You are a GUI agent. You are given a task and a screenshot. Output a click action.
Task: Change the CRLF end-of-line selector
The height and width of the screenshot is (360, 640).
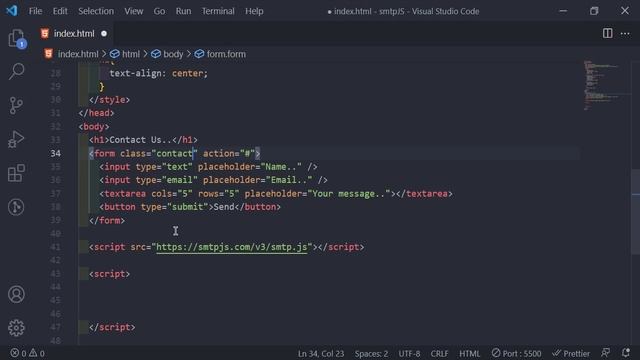tap(439, 353)
